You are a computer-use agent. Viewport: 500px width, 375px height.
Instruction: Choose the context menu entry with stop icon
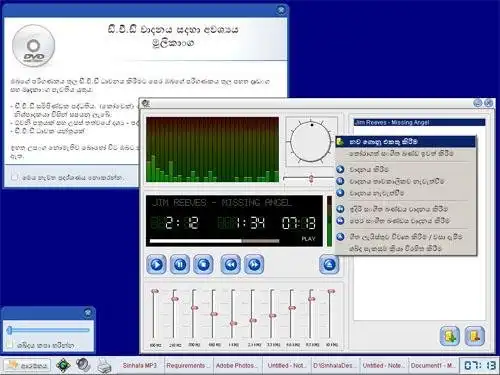click(x=406, y=193)
